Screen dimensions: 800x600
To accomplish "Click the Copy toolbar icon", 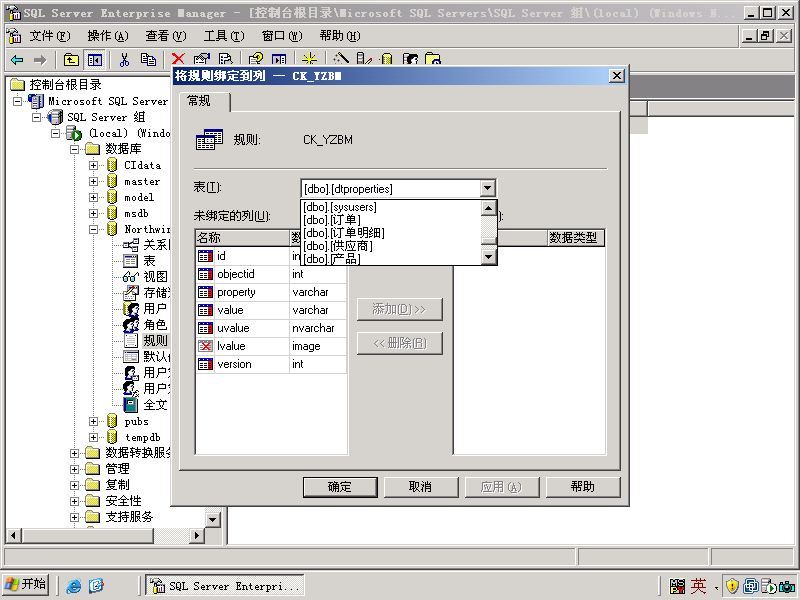I will (x=148, y=60).
